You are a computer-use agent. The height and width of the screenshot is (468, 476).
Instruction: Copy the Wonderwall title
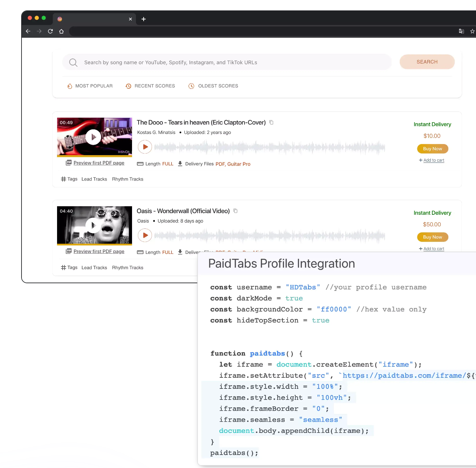point(235,211)
